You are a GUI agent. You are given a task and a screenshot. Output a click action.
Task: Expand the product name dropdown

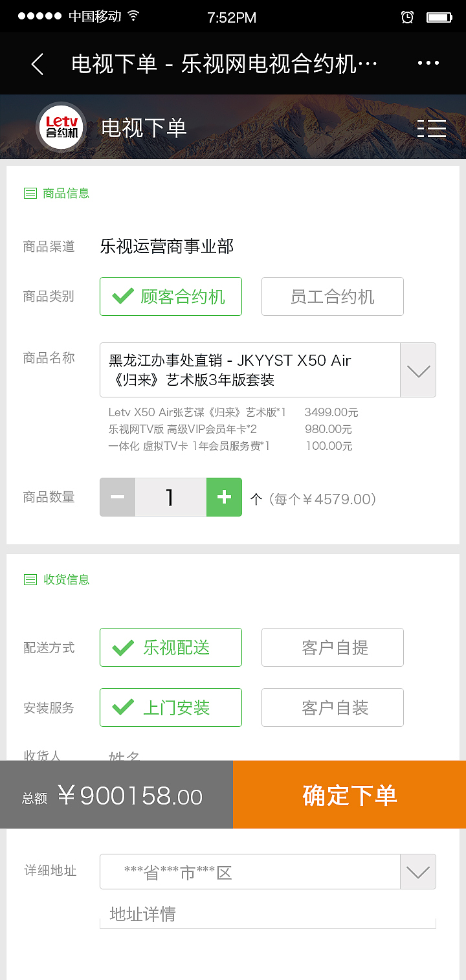tap(417, 370)
